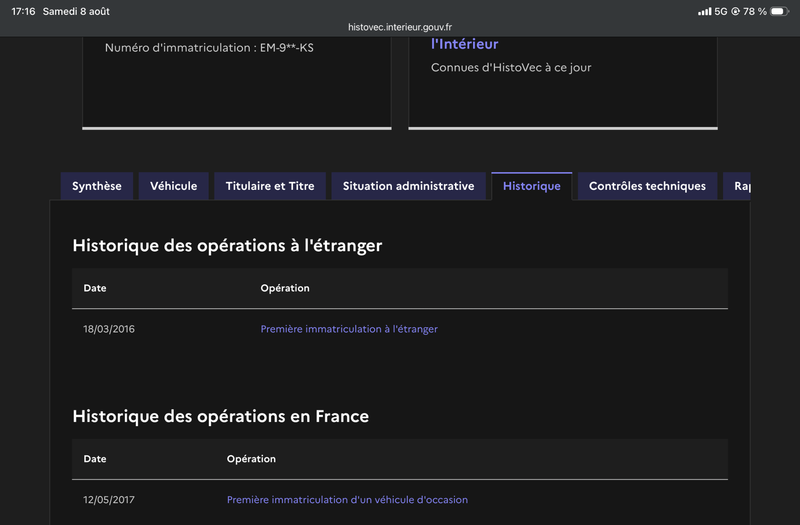Tap the histovec.interieur.gouv.fr address bar

click(x=400, y=27)
